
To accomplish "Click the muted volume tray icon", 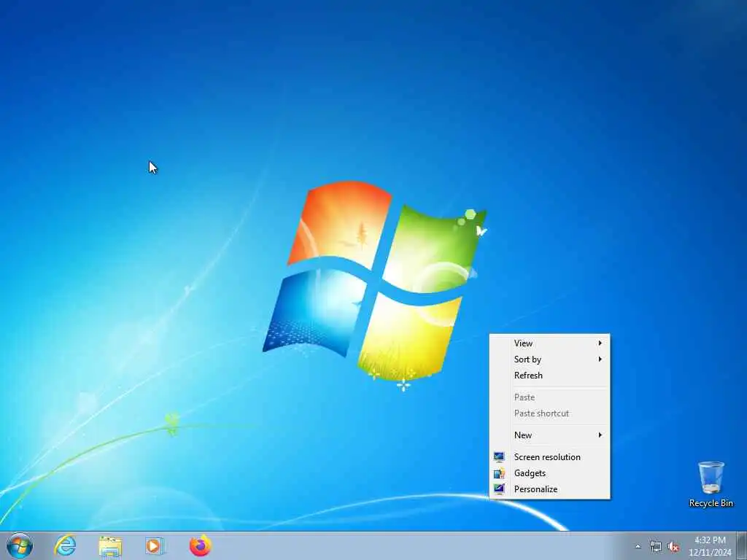I will coord(673,547).
